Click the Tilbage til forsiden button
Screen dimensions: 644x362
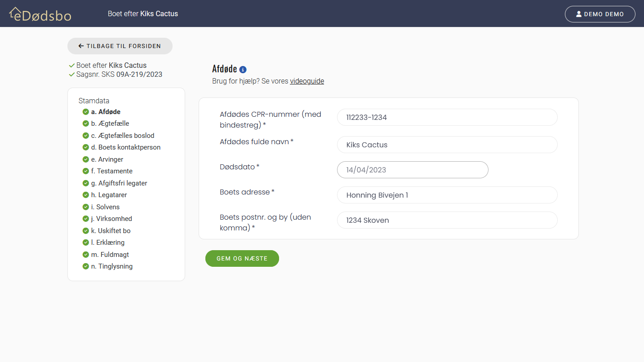(x=120, y=46)
